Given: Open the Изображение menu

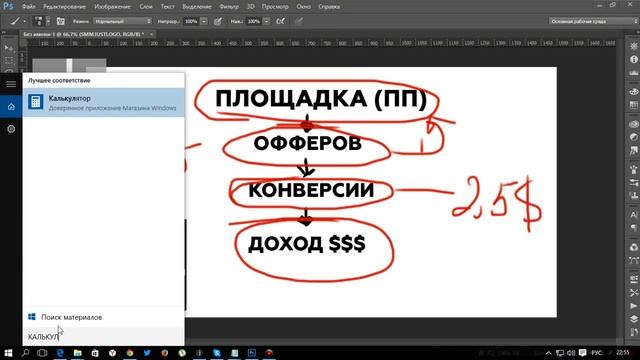Looking at the screenshot, I should point(112,7).
